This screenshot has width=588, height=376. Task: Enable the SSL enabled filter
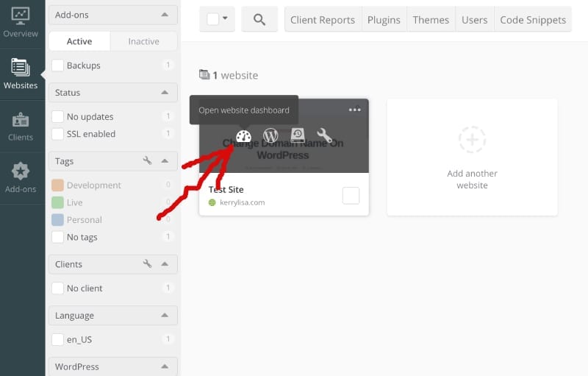point(58,134)
